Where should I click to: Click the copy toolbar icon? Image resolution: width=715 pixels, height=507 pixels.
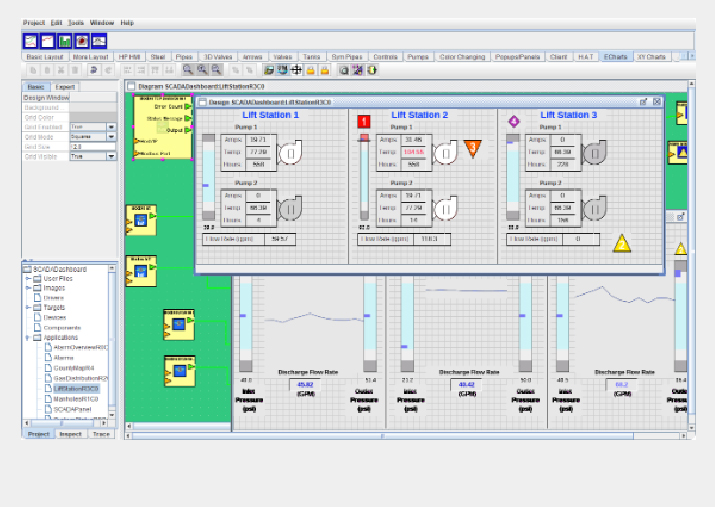[x=33, y=70]
